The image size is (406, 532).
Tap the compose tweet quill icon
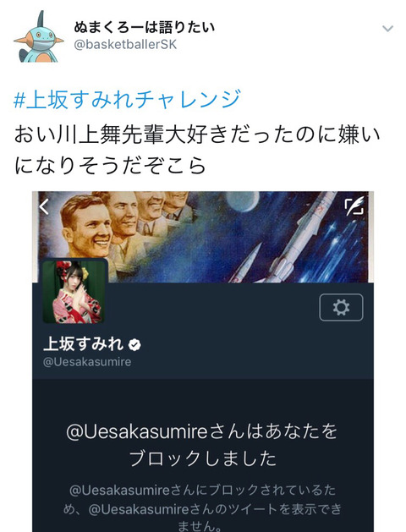pos(354,206)
